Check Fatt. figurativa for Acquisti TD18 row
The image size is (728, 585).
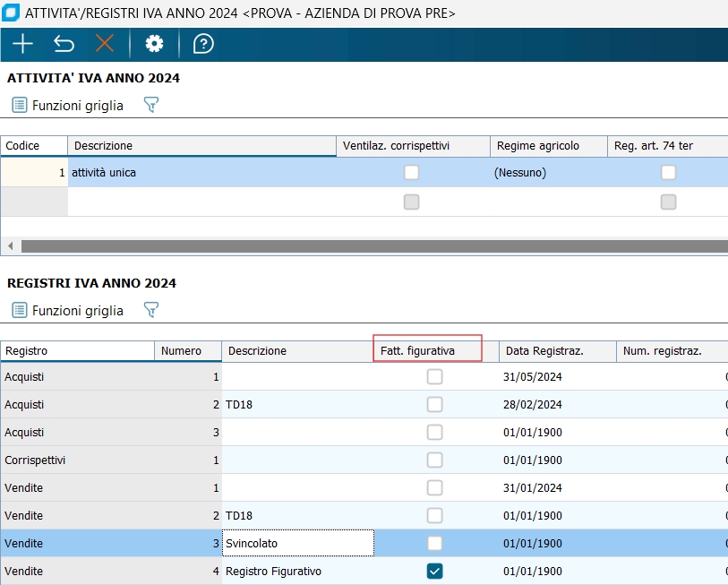tap(434, 405)
